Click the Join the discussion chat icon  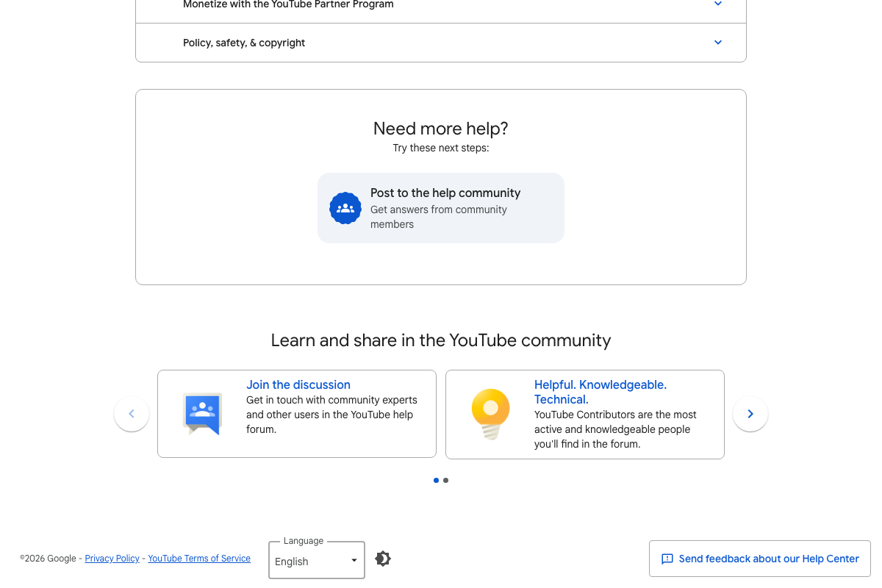[x=203, y=414]
